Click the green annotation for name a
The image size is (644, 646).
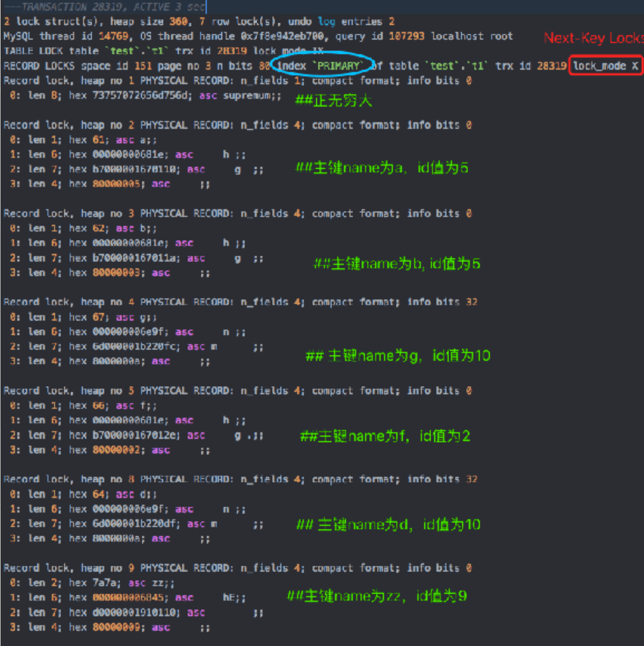point(382,168)
